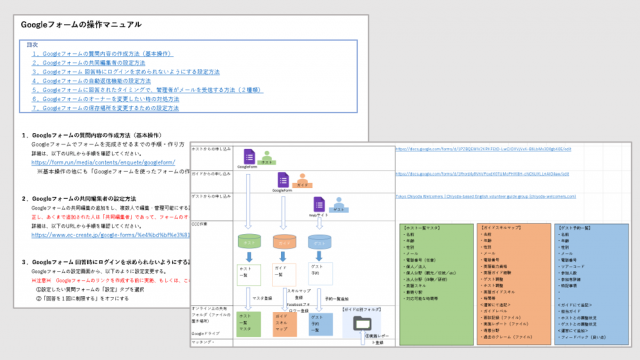Click the blue down arrow under green cylinder
Screen dimensions: 640x360
click(249, 257)
